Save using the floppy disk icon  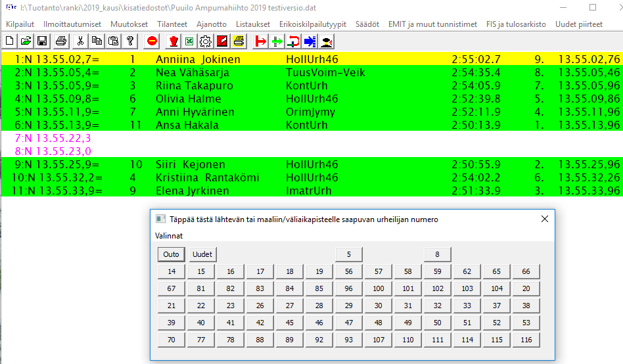click(x=41, y=41)
